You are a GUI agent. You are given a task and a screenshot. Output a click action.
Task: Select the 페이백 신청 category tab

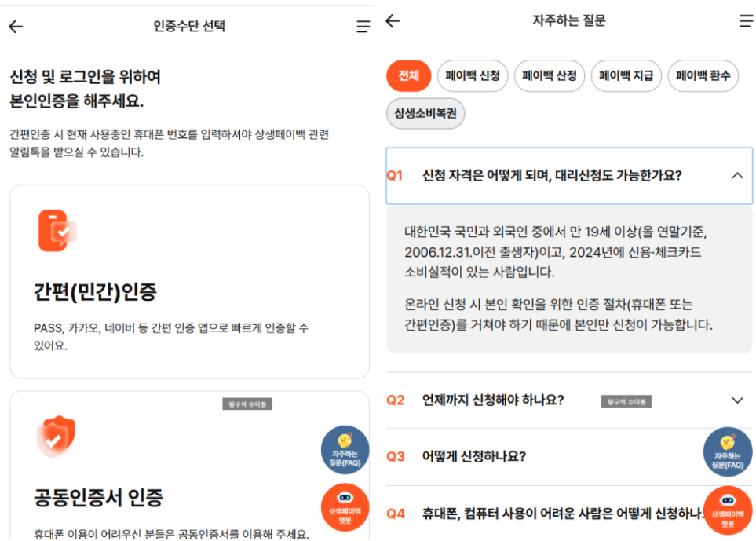point(473,75)
